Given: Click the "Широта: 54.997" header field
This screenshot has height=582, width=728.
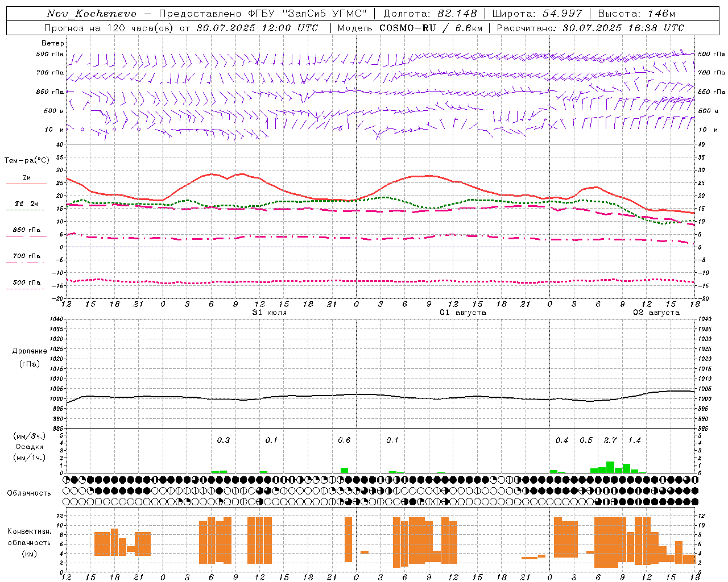Looking at the screenshot, I should pos(537,14).
